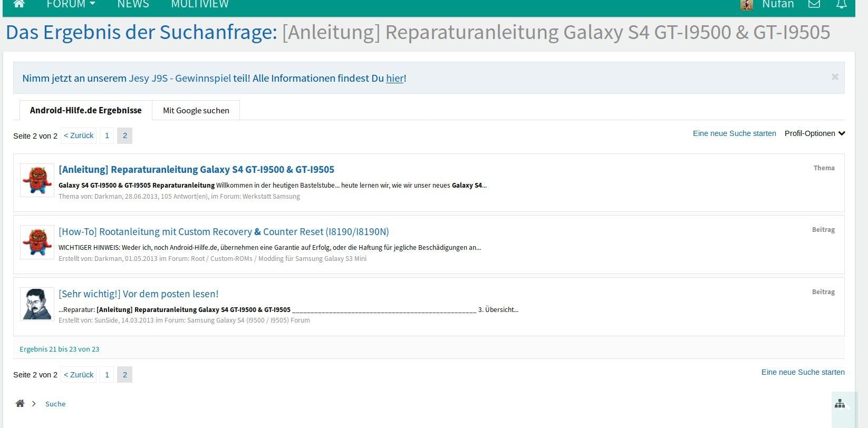This screenshot has width=868, height=428.
Task: Open Samsung Galaxy S4 (I9500 / I9505) Forum link
Action: tap(248, 320)
